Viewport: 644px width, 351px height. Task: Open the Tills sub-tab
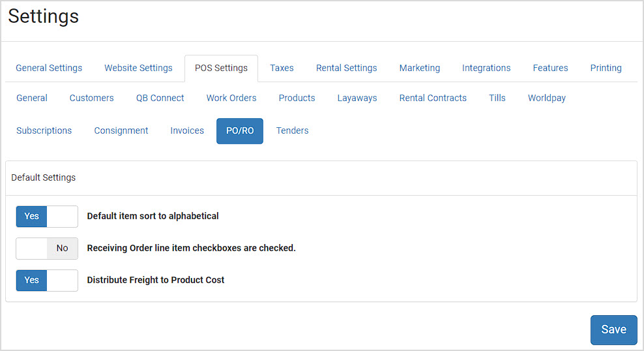[x=497, y=99]
